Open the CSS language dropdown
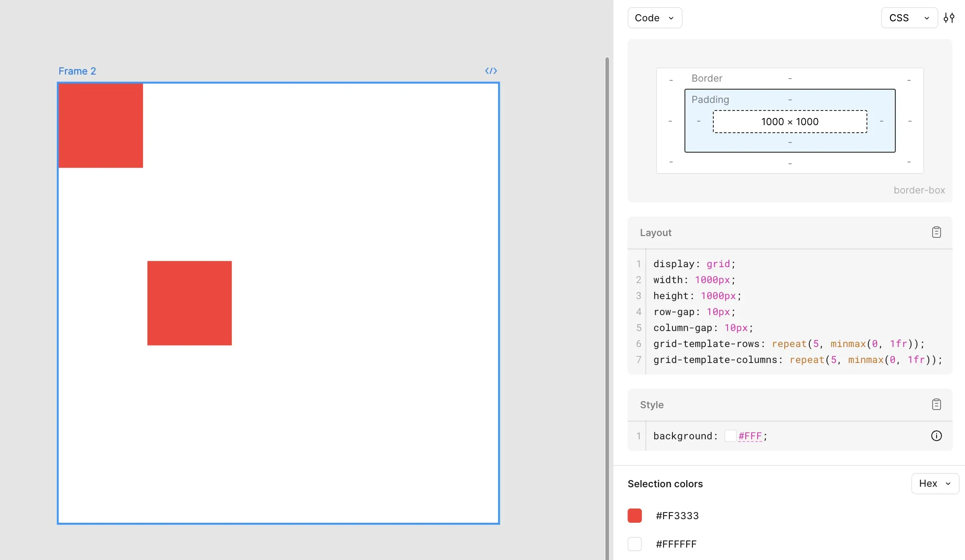 coord(908,18)
